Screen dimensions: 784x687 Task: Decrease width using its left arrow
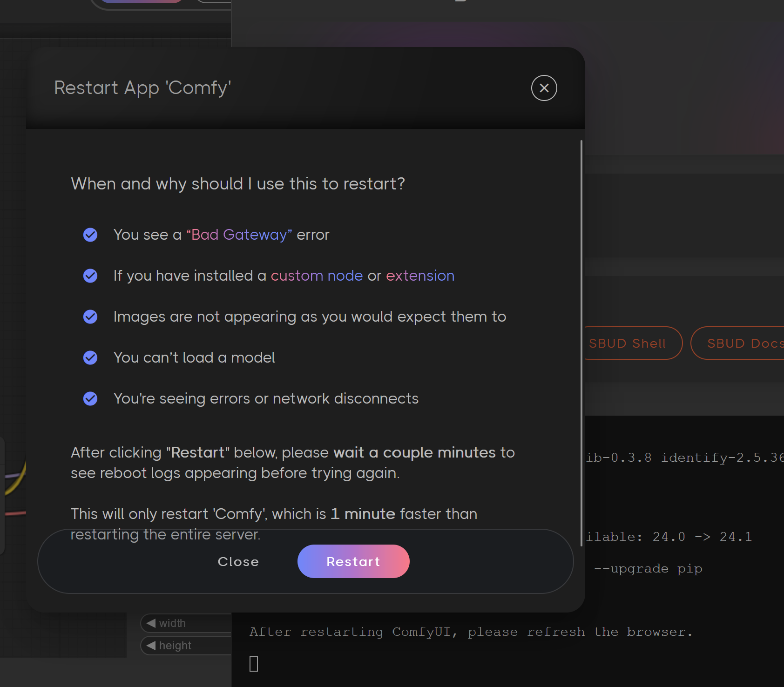click(151, 623)
